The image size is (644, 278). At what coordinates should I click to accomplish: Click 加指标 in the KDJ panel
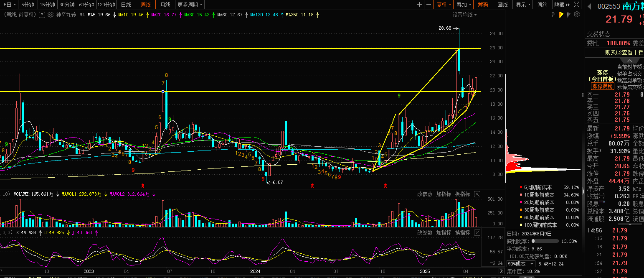[444, 232]
